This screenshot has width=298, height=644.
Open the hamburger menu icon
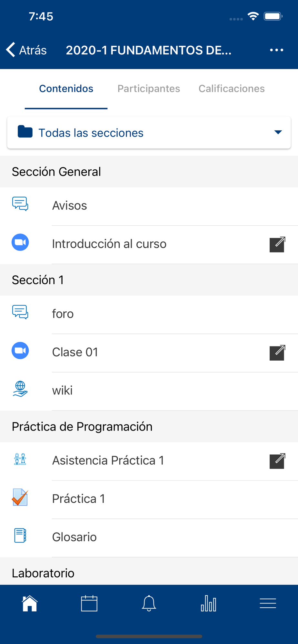pos(268,603)
